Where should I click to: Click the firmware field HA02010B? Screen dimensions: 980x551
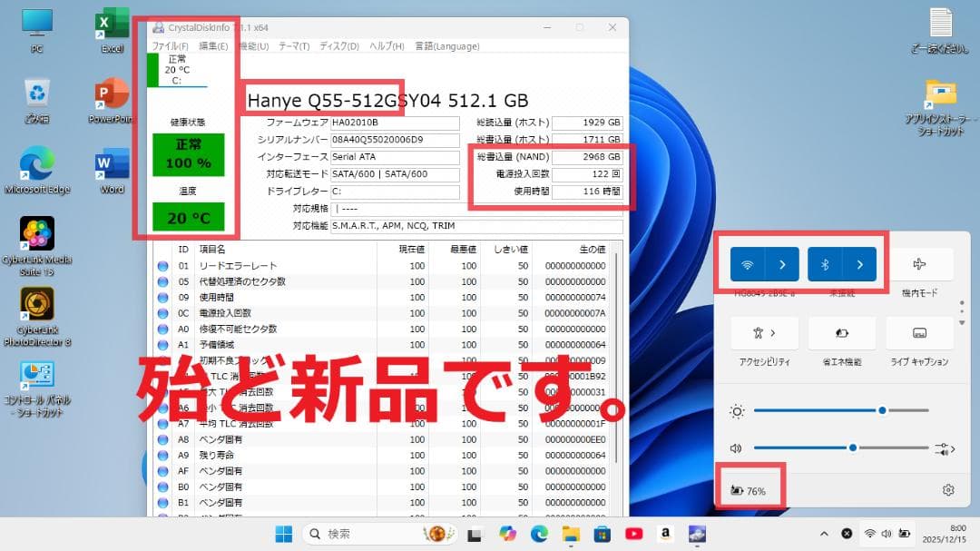tap(395, 123)
